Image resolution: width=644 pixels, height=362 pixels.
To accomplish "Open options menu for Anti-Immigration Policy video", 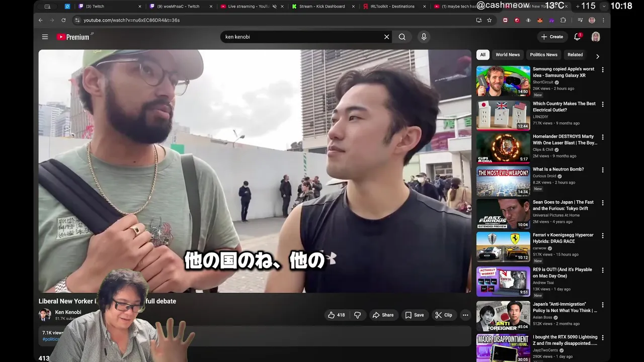I will 603,305.
